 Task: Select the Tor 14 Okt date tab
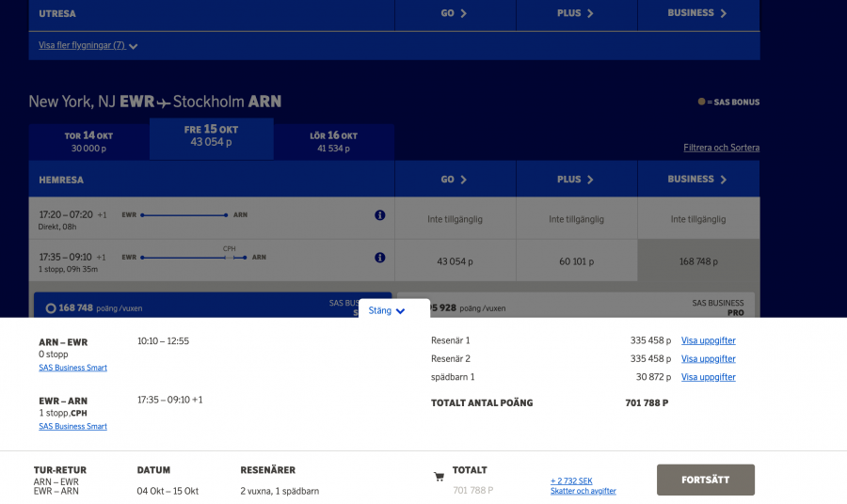pos(88,141)
